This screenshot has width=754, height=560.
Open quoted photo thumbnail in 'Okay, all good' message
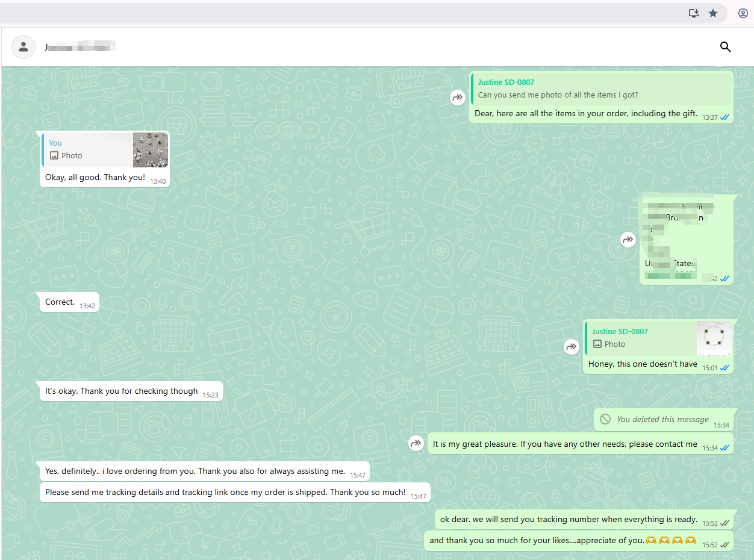(x=151, y=149)
